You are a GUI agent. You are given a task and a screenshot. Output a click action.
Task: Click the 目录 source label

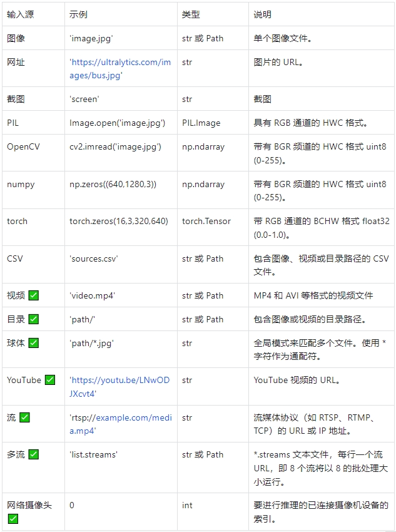(16, 319)
